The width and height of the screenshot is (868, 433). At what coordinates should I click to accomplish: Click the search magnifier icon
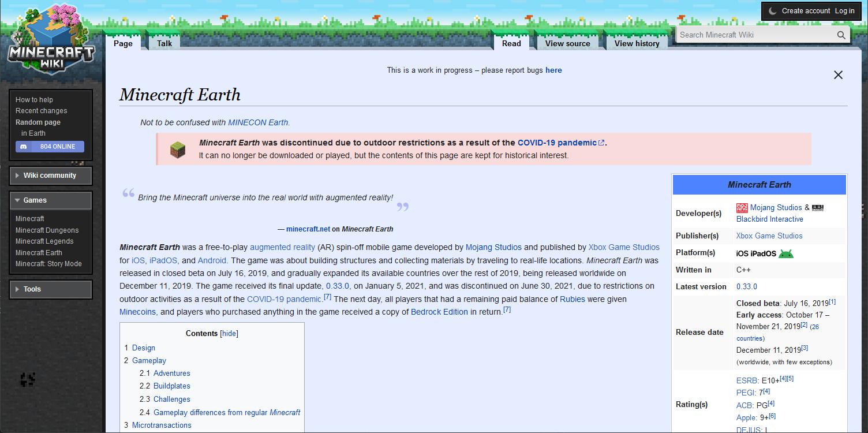coord(841,35)
